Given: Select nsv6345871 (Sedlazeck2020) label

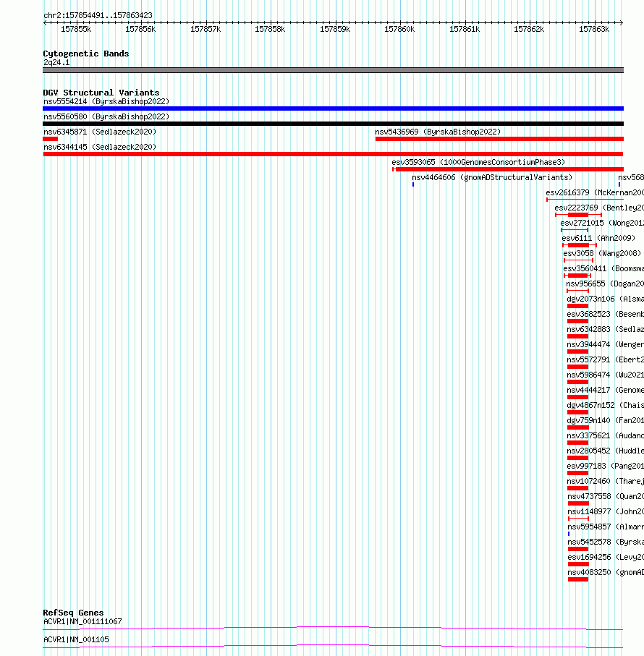Looking at the screenshot, I should (x=100, y=132).
